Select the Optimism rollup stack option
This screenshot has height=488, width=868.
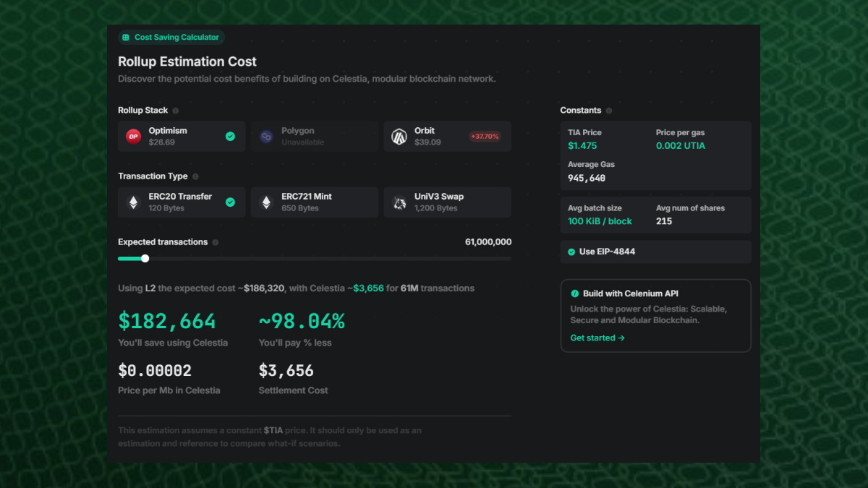tap(182, 136)
